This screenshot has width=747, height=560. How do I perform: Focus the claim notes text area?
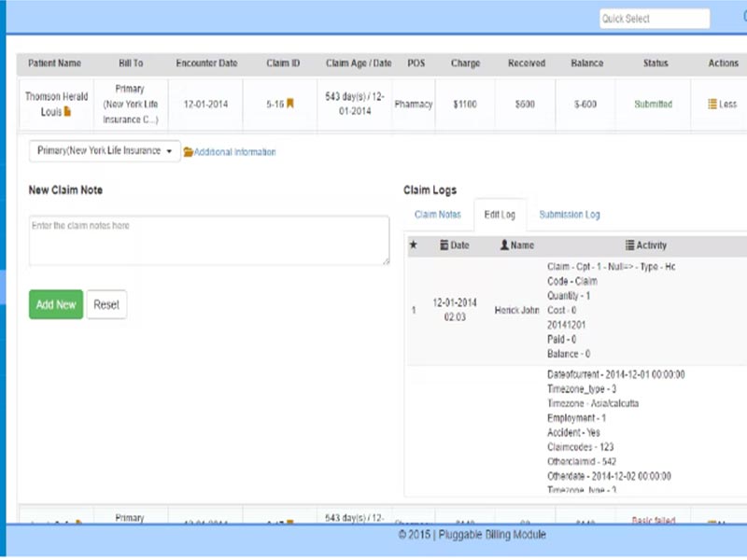tap(209, 241)
